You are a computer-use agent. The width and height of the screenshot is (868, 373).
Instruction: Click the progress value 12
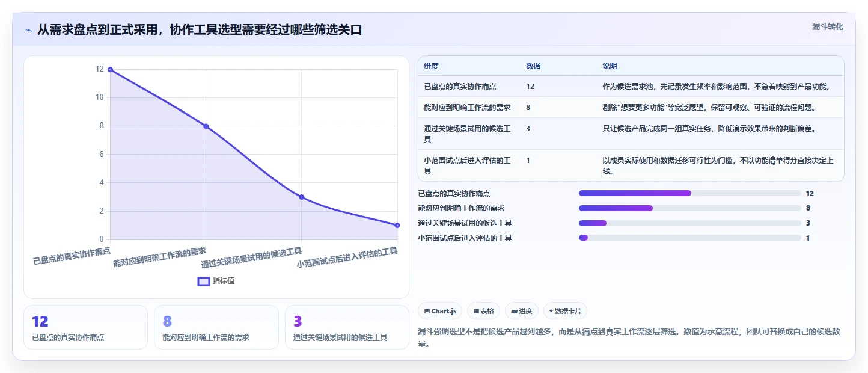[x=810, y=193]
